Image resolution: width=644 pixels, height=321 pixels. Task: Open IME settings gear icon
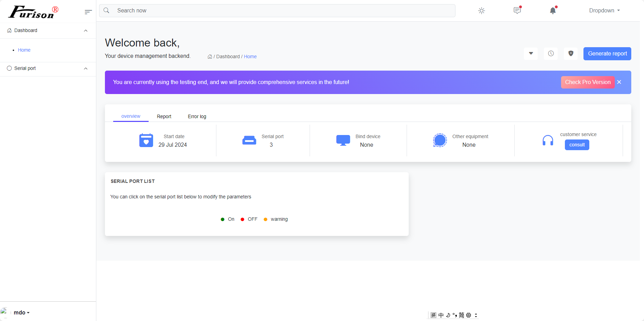click(469, 315)
